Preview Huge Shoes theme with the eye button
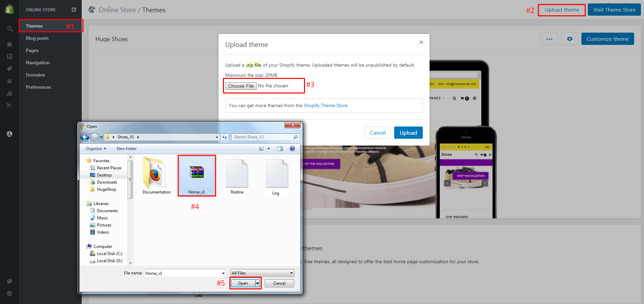This screenshot has width=644, height=304. pos(569,39)
